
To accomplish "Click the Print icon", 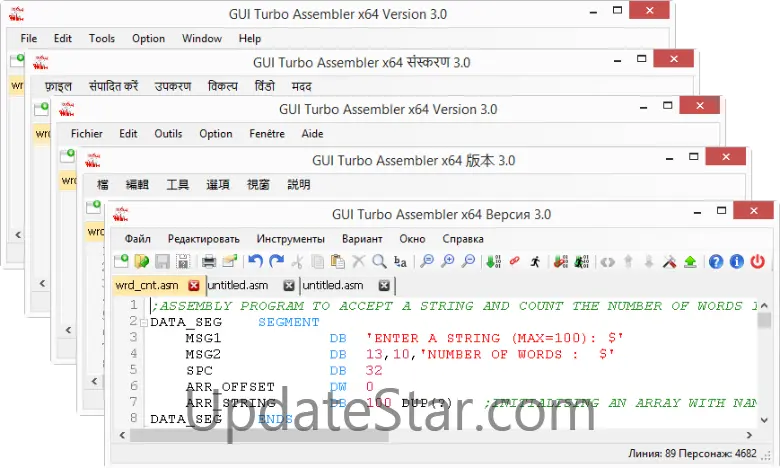I will point(208,261).
